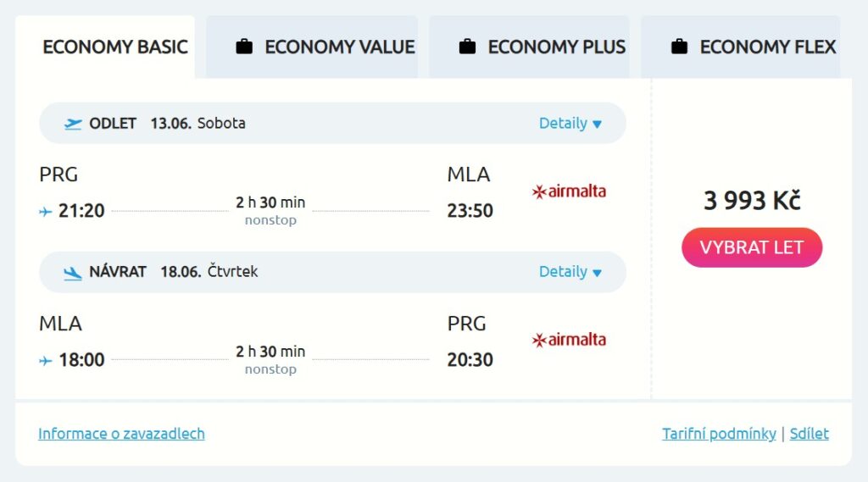Screen dimensions: 868x482
Task: Click the Air Malta logo on return flight
Action: pyautogui.click(x=569, y=341)
